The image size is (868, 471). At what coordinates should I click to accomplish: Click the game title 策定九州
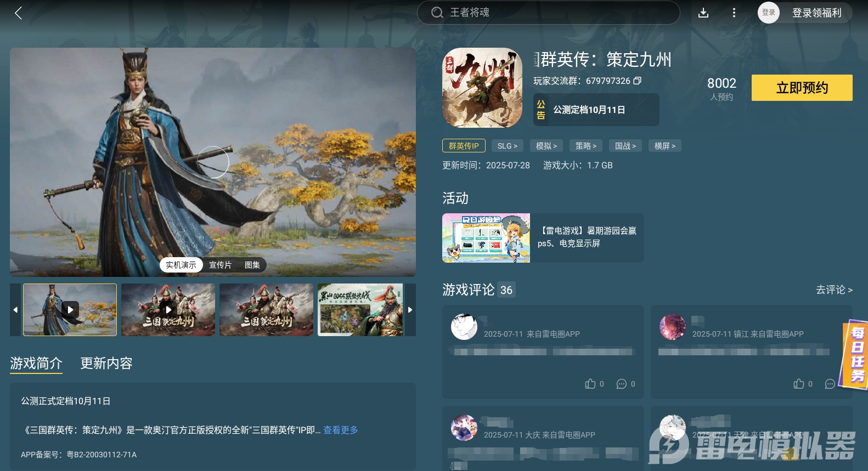(603, 59)
